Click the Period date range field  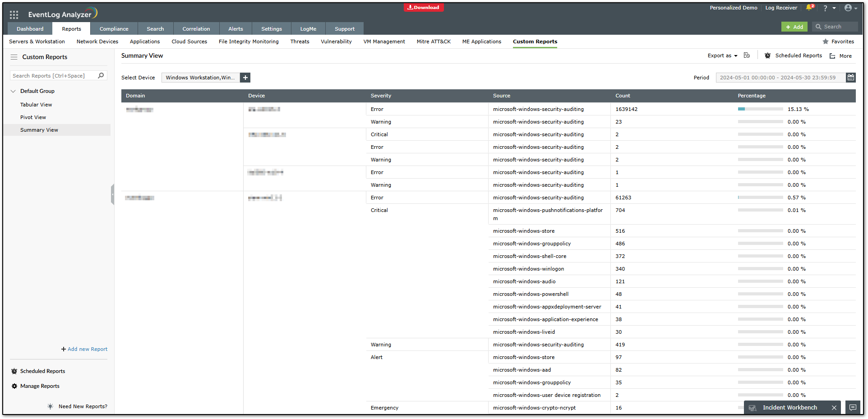coord(780,78)
